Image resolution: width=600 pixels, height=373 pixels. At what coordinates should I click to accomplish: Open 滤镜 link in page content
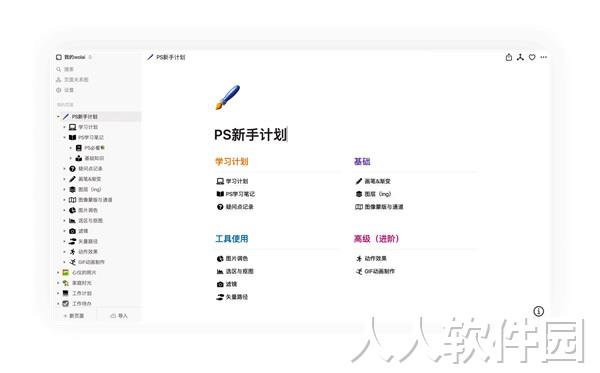(x=227, y=284)
